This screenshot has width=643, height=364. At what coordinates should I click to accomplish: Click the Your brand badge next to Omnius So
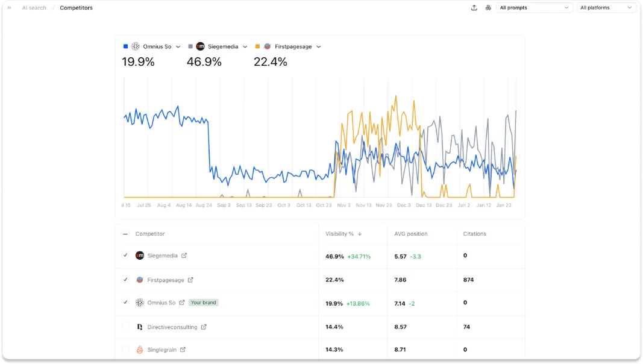point(203,303)
